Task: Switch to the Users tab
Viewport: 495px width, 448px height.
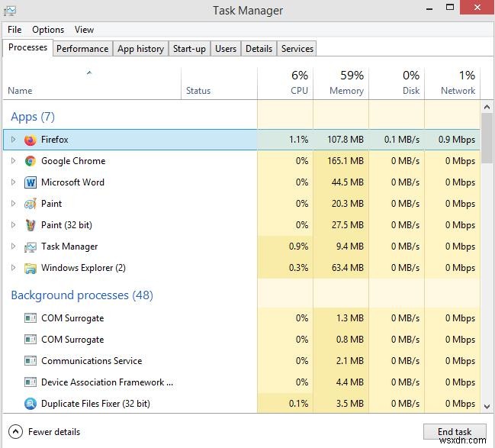Action: click(226, 49)
